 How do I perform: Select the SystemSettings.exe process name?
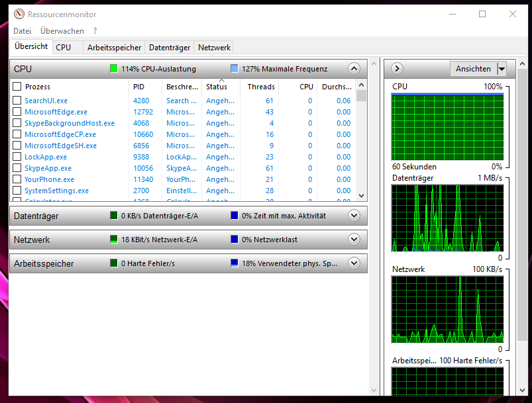[x=56, y=191]
